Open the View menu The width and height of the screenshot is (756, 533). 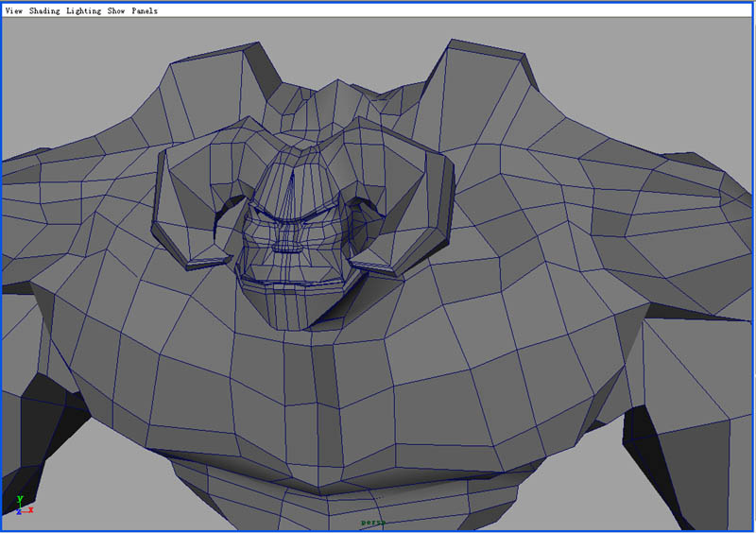13,10
